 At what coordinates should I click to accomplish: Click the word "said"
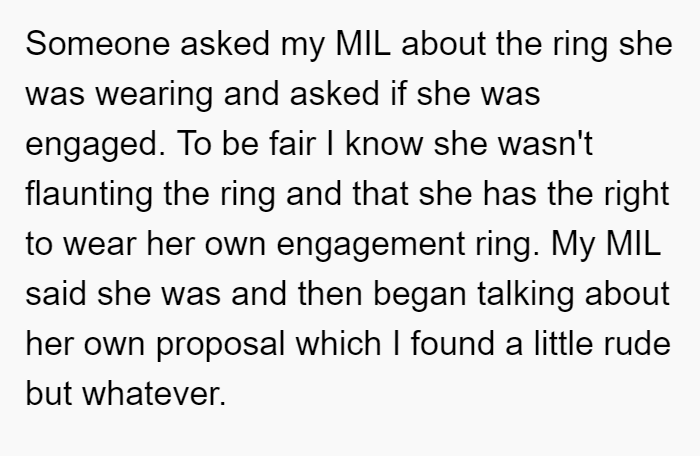[56, 294]
